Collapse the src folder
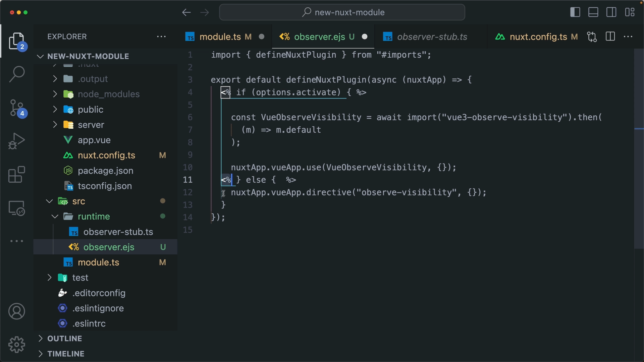644x362 pixels. (106, 201)
